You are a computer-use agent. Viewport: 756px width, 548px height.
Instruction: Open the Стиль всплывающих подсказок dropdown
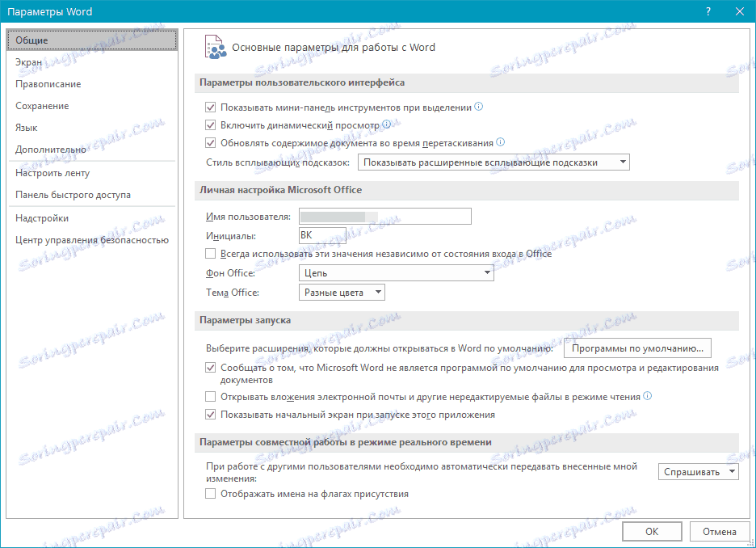tap(493, 162)
